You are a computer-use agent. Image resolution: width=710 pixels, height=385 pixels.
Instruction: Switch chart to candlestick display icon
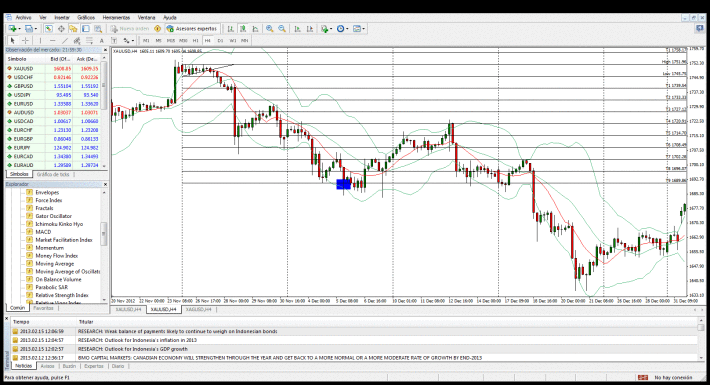243,29
